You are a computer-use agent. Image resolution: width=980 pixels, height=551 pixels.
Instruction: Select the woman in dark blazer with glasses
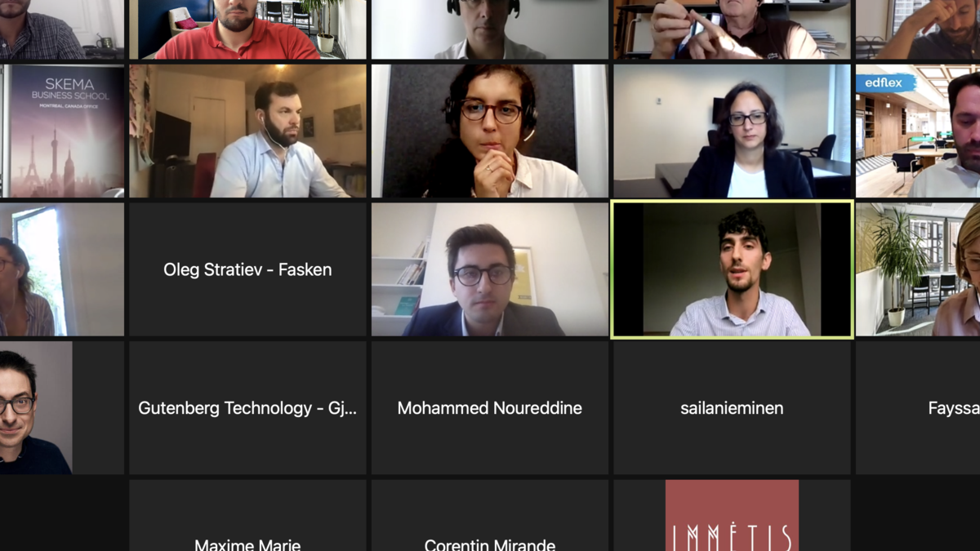(x=732, y=131)
